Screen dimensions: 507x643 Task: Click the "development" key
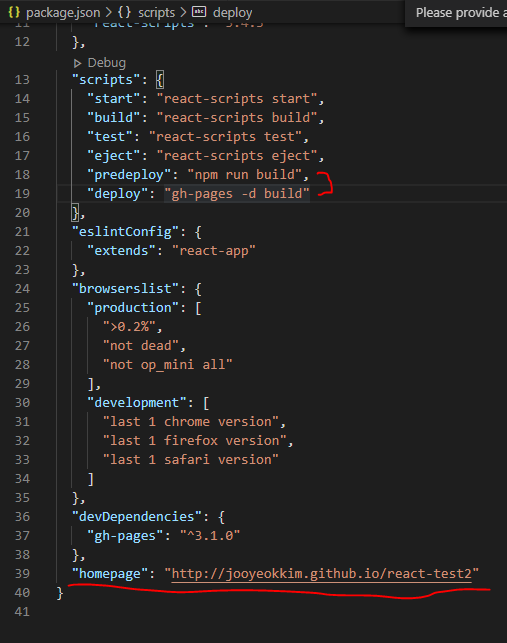(x=137, y=403)
